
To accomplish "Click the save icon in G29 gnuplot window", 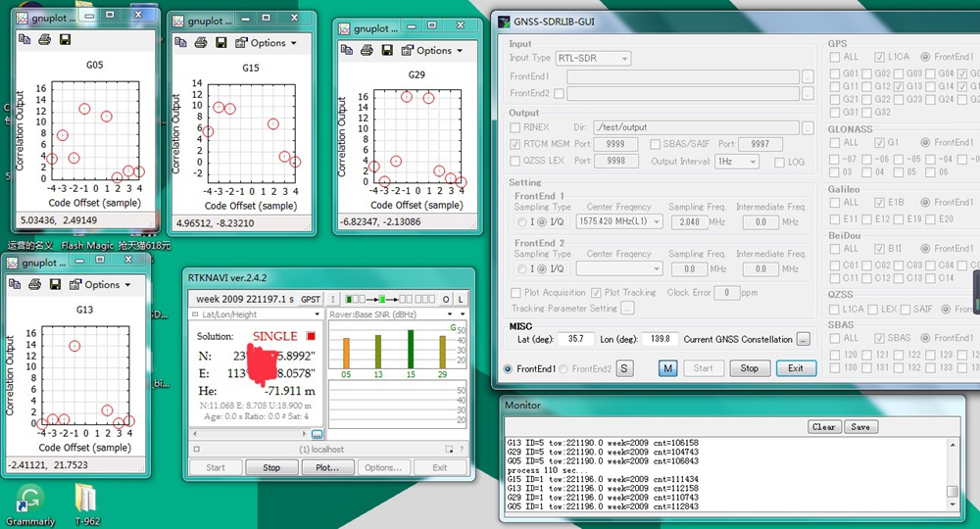I will click(x=387, y=50).
